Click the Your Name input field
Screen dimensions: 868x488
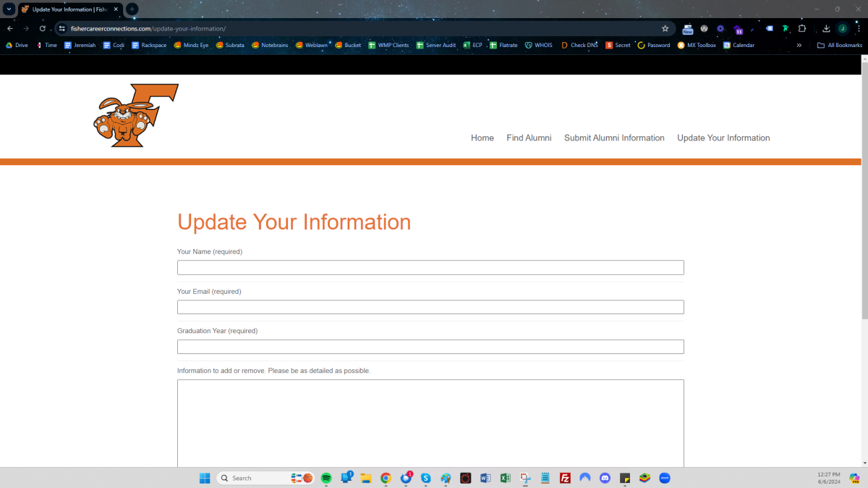point(430,268)
